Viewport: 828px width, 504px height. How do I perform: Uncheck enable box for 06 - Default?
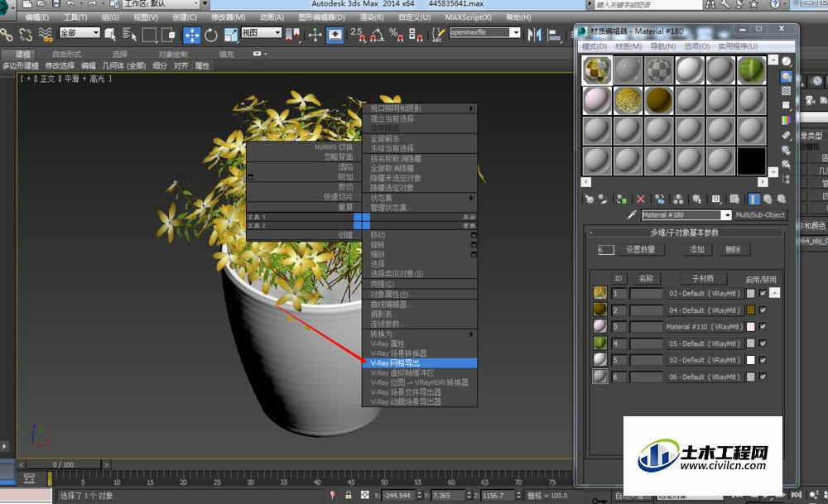pos(763,377)
